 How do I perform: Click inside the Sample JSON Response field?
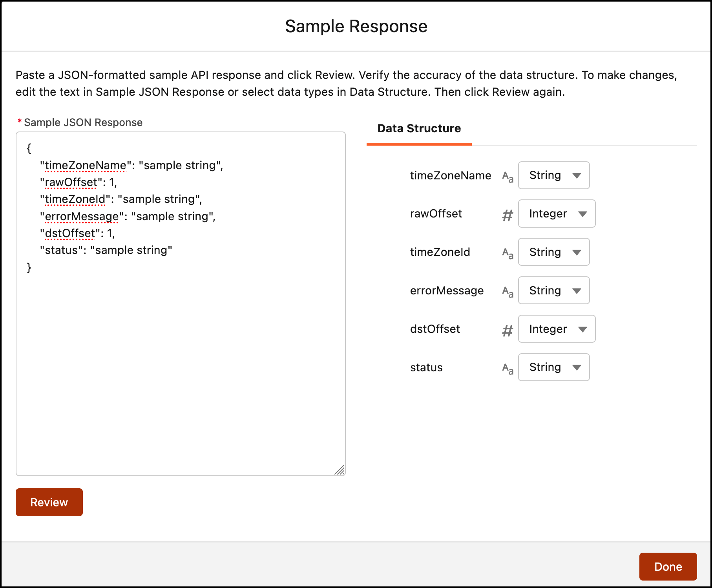click(x=181, y=353)
